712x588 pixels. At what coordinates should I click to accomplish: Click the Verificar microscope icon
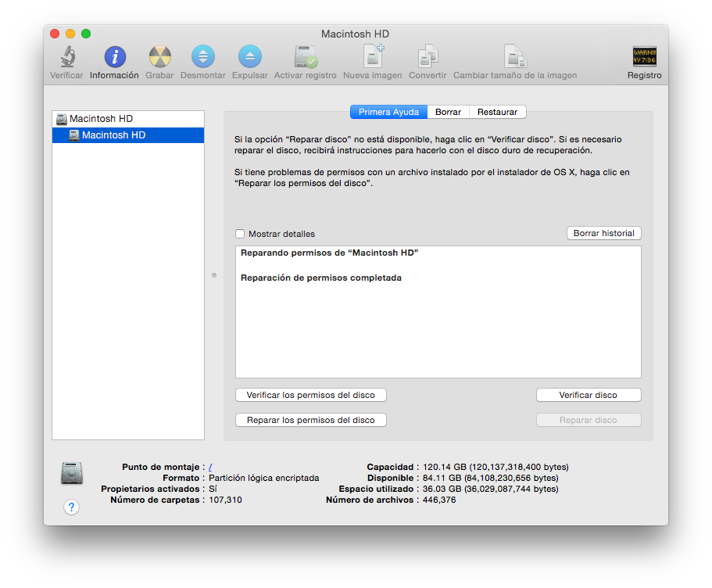(x=66, y=57)
